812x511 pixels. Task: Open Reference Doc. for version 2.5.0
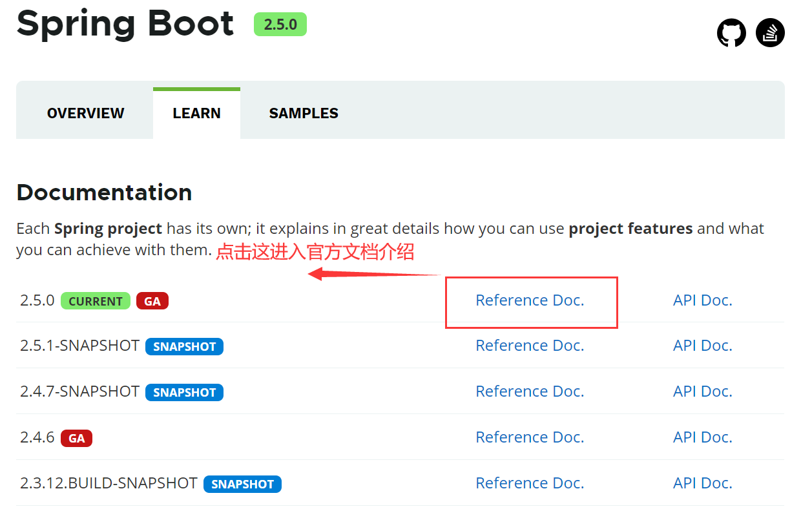pyautogui.click(x=530, y=300)
